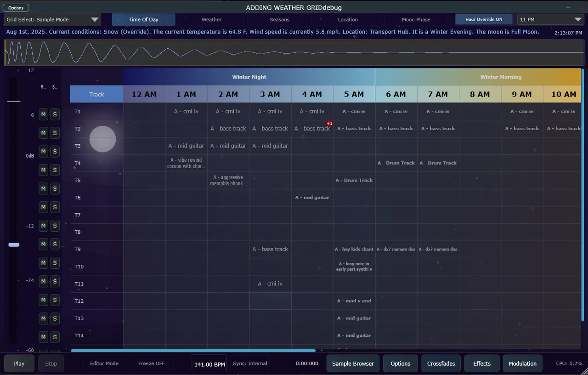Open the Sample Browser
This screenshot has width=588, height=375.
353,364
